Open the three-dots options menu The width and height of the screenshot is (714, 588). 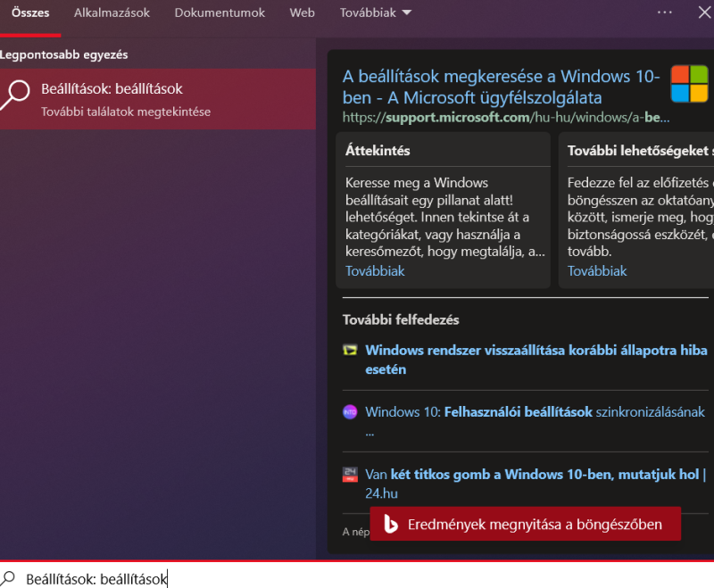click(x=664, y=12)
